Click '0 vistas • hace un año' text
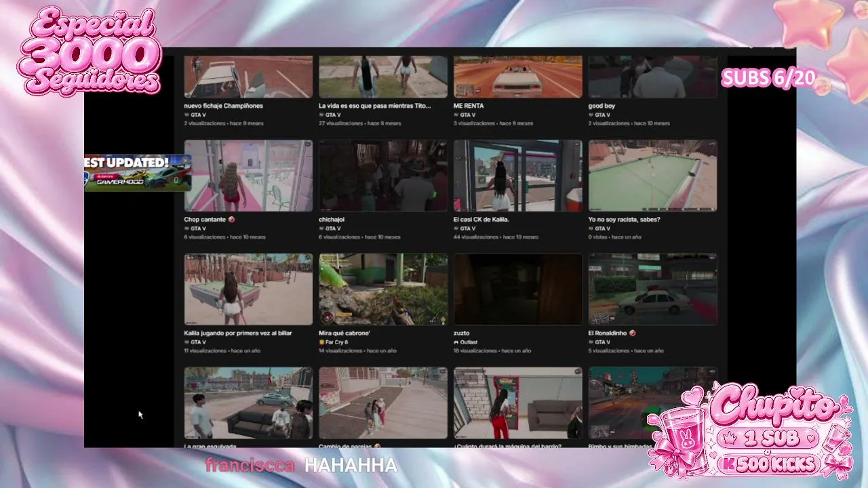Viewport: 868px width, 488px height. coord(615,237)
